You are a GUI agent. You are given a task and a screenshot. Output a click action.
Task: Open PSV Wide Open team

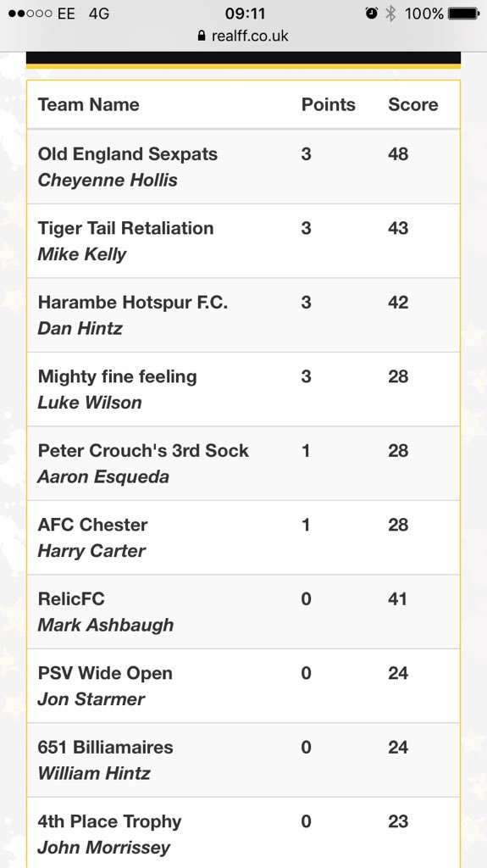105,673
